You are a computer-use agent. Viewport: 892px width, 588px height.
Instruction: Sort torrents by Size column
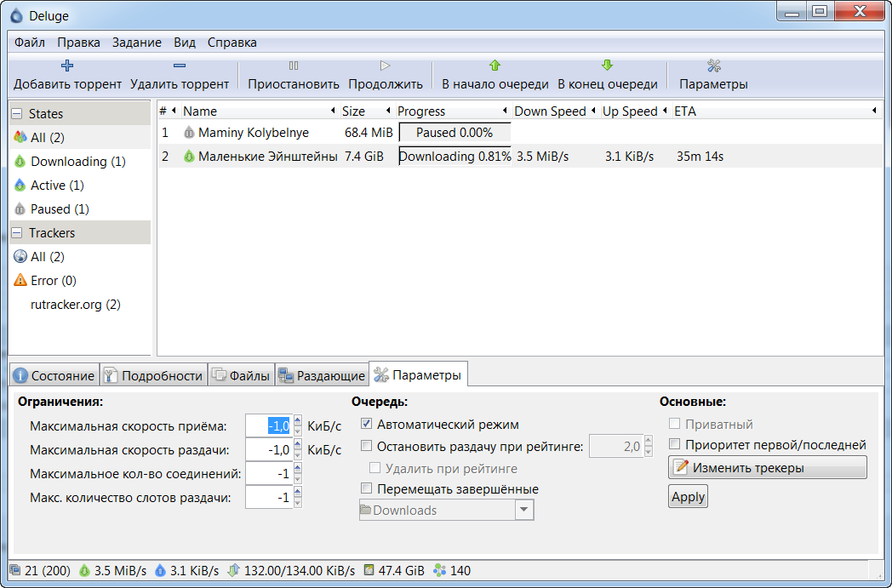pyautogui.click(x=366, y=111)
